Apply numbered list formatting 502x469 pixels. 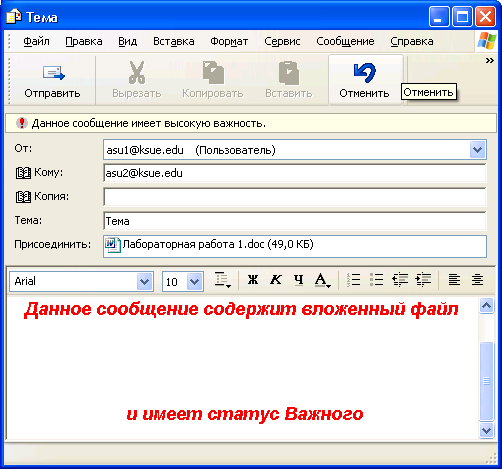click(353, 279)
